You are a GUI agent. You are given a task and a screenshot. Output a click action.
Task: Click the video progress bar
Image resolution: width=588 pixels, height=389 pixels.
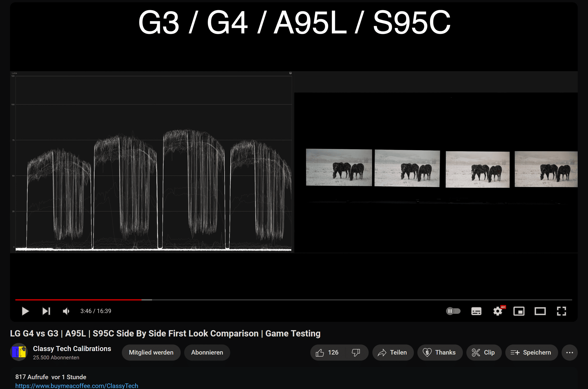pyautogui.click(x=294, y=300)
